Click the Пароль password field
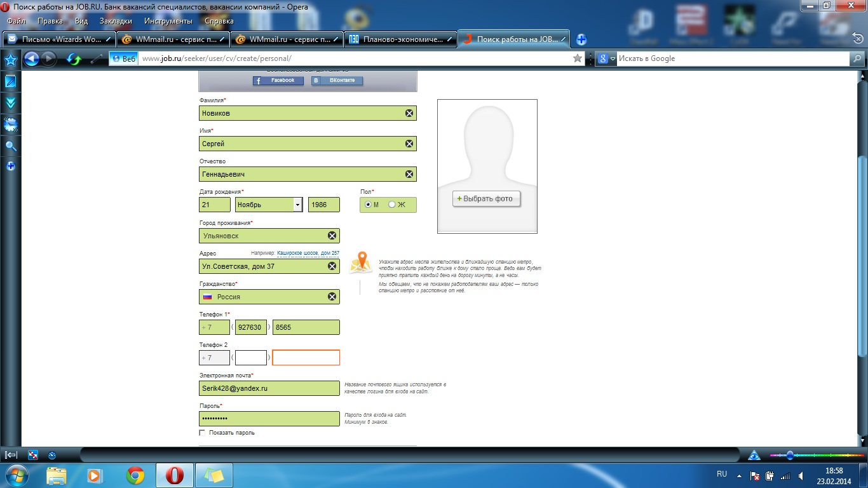This screenshot has width=868, height=488. (x=269, y=419)
